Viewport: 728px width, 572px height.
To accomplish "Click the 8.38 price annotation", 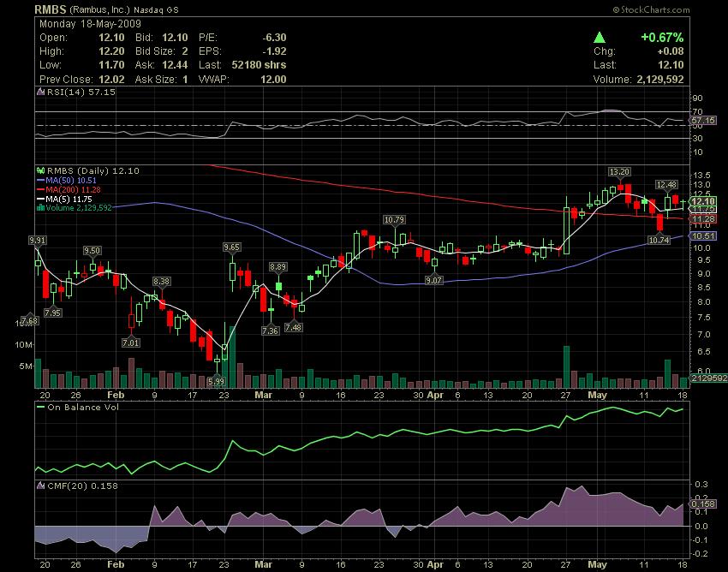I will tap(161, 282).
